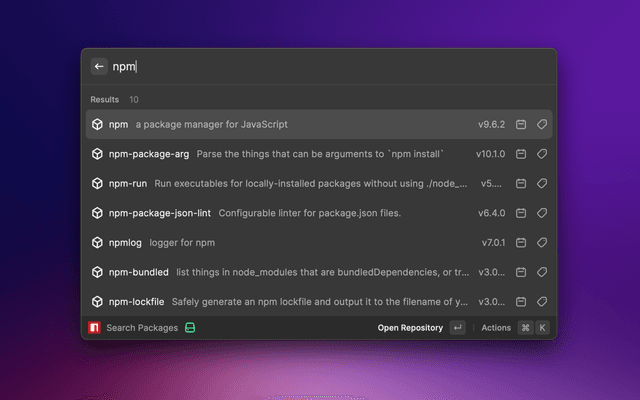
Task: Click calendar icon in npm-lockfile row
Action: 521,302
